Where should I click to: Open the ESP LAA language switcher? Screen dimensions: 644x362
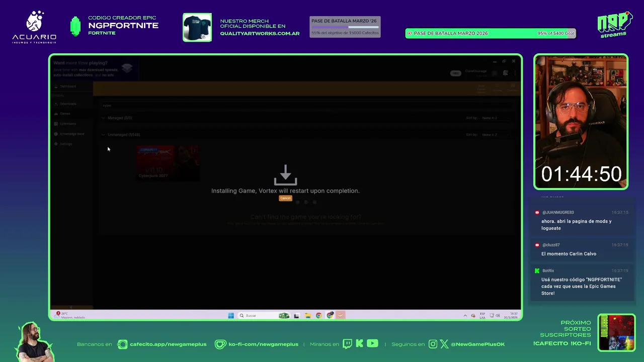pyautogui.click(x=482, y=316)
